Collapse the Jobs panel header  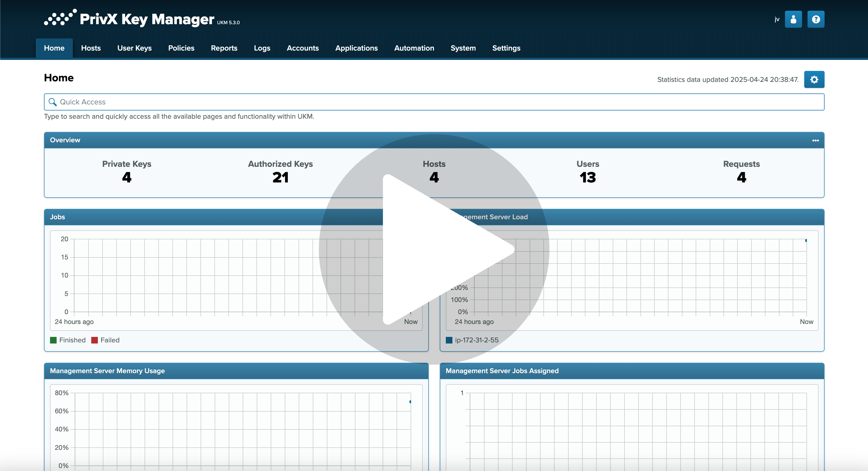coord(57,217)
